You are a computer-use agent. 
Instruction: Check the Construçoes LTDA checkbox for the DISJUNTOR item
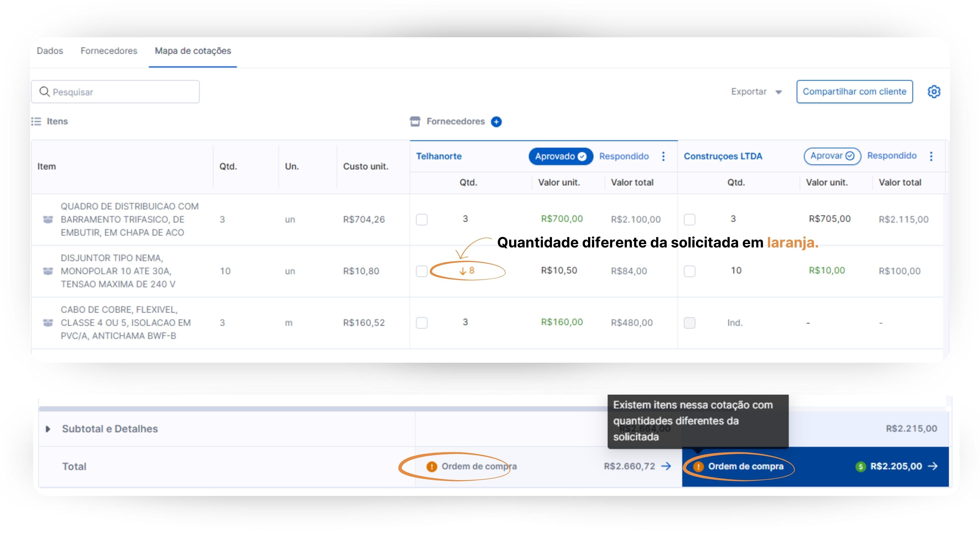689,271
